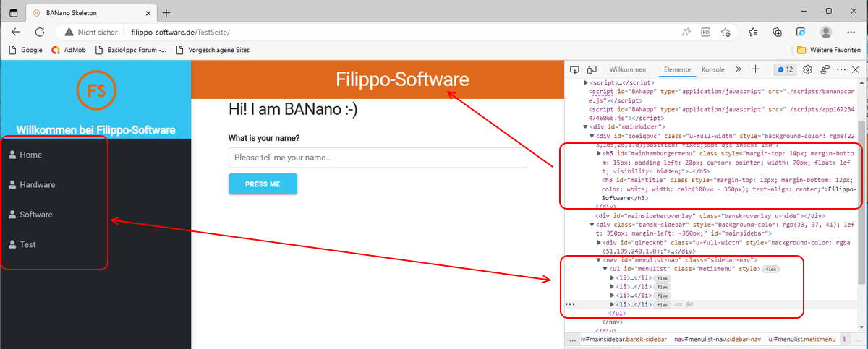Open the tab actions menu icon
The image size is (868, 349).
[13, 12]
